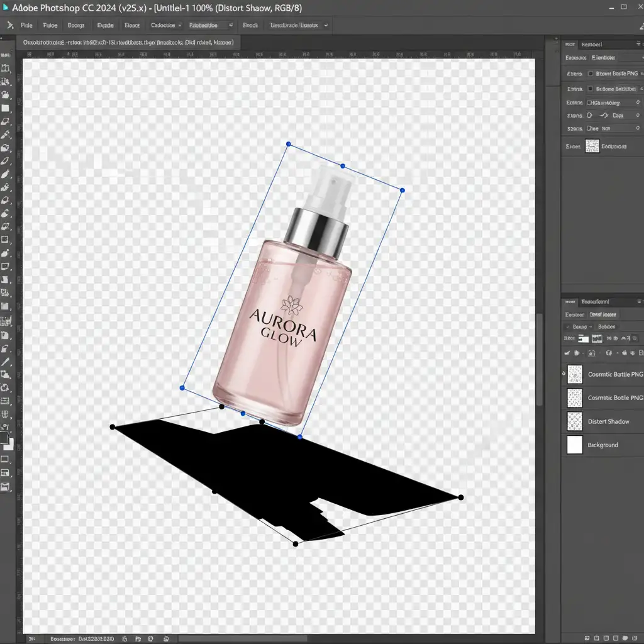This screenshot has width=644, height=644.
Task: Toggle visibility of top Cosmetic Bottle PNG layer
Action: click(564, 374)
